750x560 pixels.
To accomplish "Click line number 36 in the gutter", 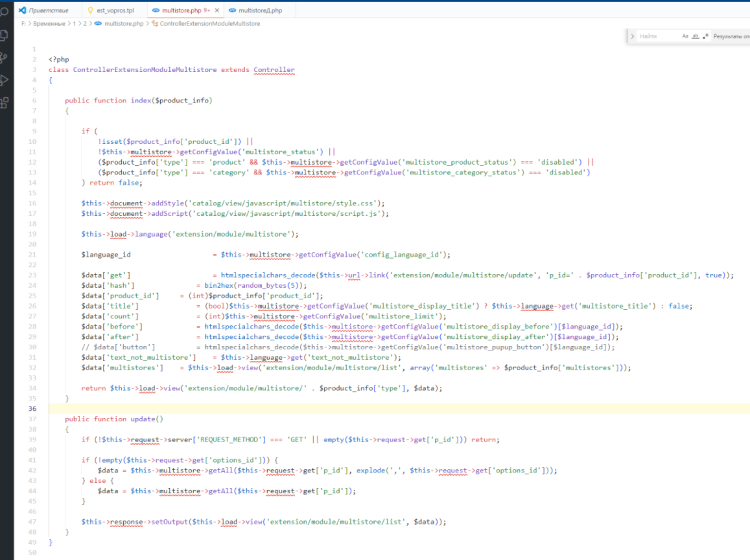I will click(x=32, y=408).
